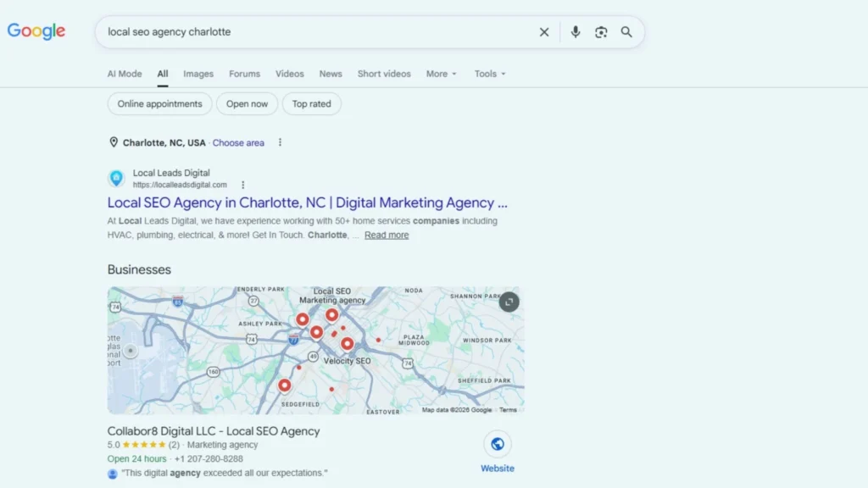Click the map pin near Ashley Park label

[303, 319]
